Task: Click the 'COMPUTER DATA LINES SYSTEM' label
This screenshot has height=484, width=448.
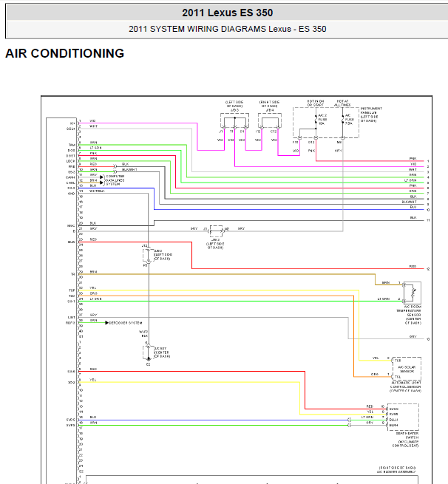Action: tap(115, 180)
